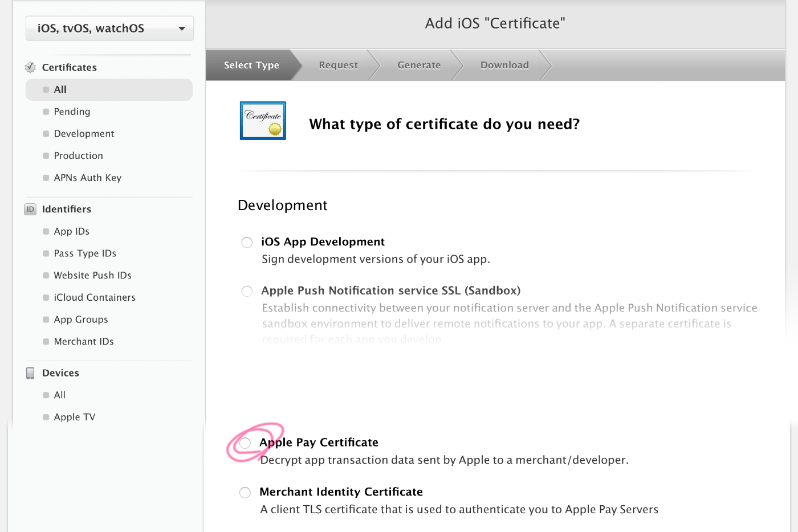Screen dimensions: 798x532
Task: Open Development certificates in sidebar
Action: pos(84,134)
